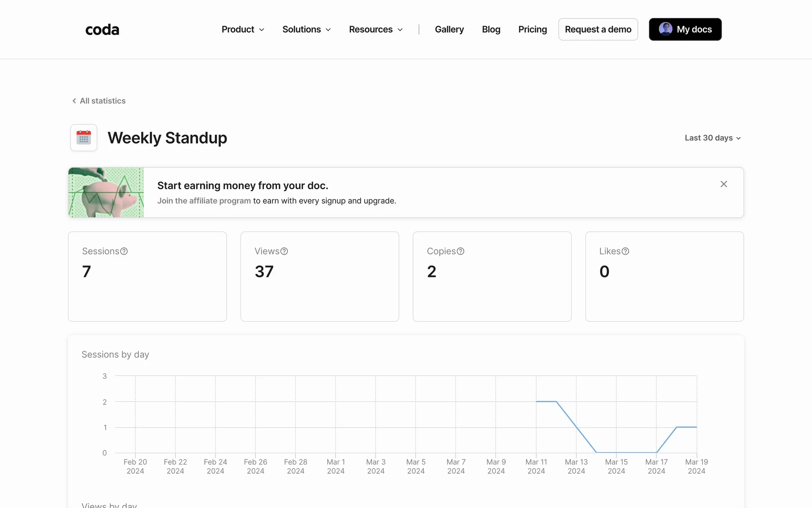Image resolution: width=812 pixels, height=508 pixels.
Task: Click the Sessions help question icon
Action: [x=124, y=251]
